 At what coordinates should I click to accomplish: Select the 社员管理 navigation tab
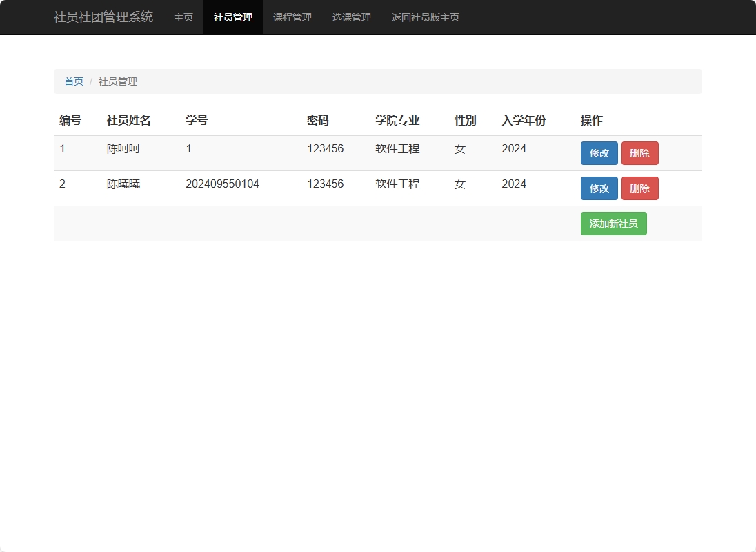(232, 17)
